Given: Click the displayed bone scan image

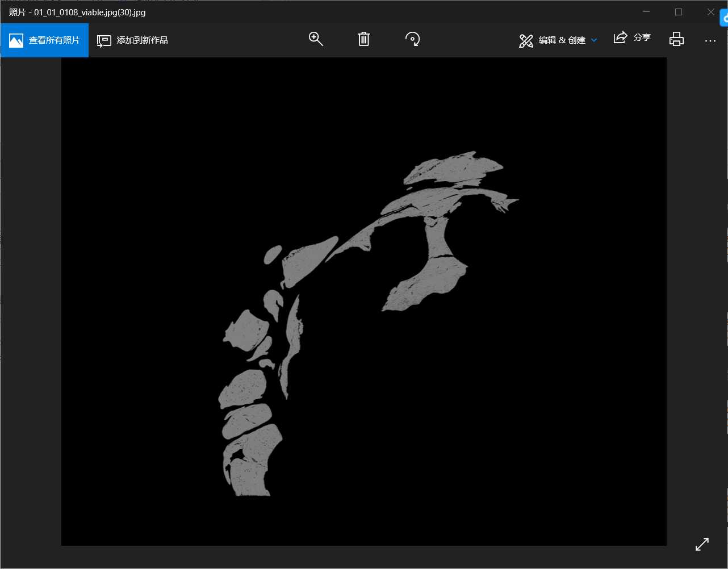Looking at the screenshot, I should (364, 302).
